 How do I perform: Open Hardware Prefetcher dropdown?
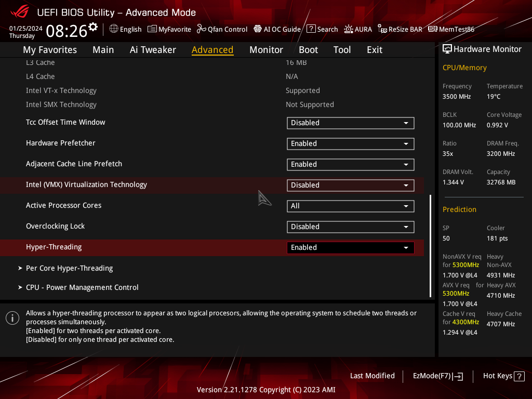tap(350, 144)
